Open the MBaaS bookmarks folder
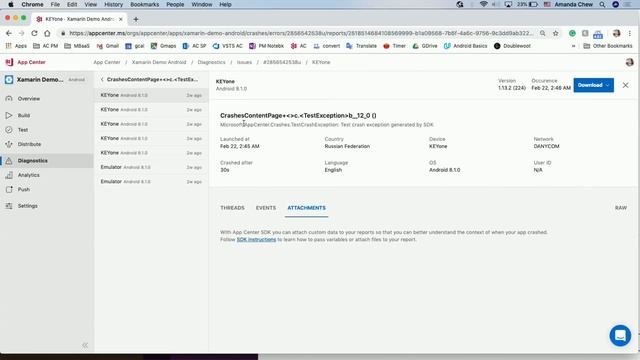This screenshot has width=640, height=360. click(x=77, y=46)
